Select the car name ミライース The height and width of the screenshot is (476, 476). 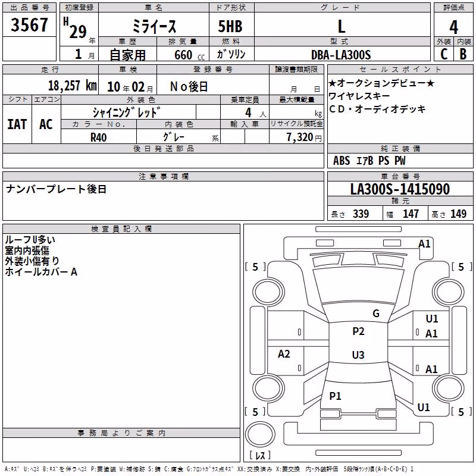[x=154, y=26]
